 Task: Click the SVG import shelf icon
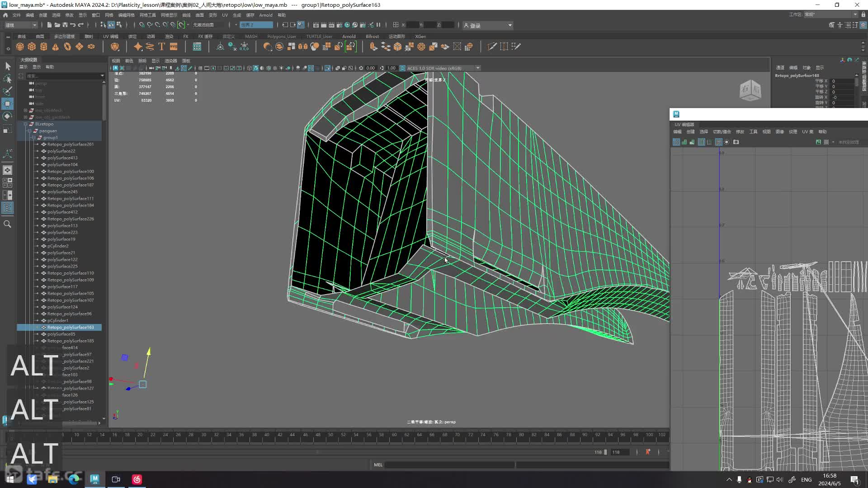(174, 47)
